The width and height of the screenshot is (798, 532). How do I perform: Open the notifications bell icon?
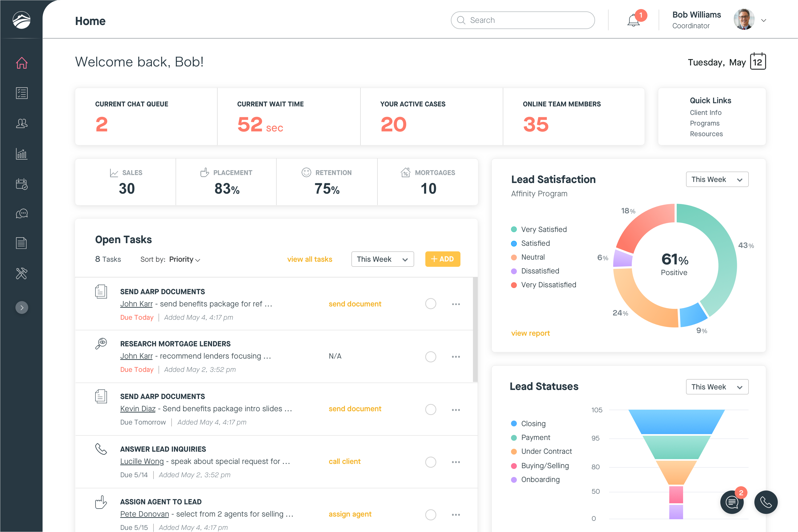pyautogui.click(x=633, y=20)
